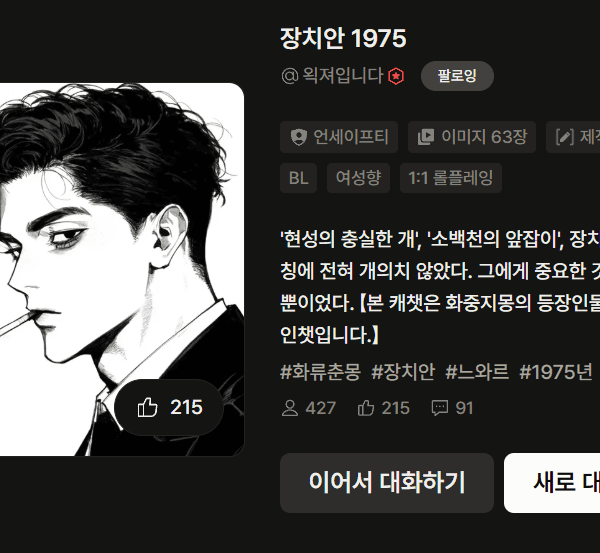Screen dimensions: 600x553
Task: Open the #1975년 hashtag
Action: pos(556,372)
